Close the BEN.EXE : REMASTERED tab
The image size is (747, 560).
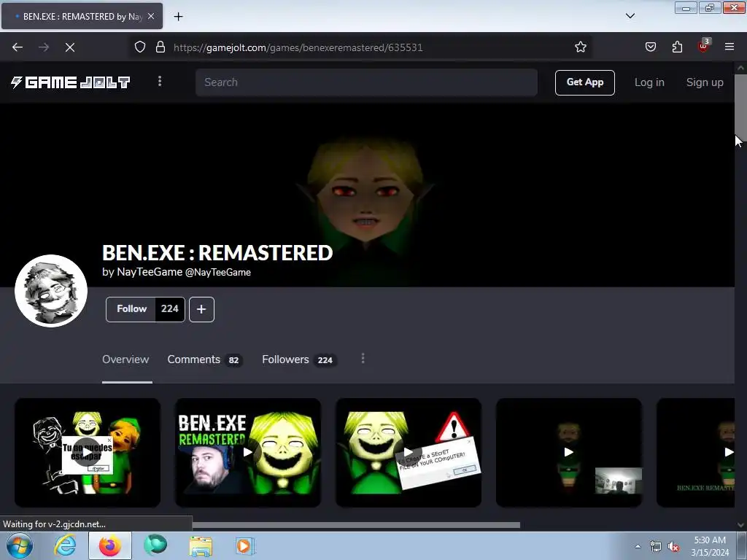[151, 16]
